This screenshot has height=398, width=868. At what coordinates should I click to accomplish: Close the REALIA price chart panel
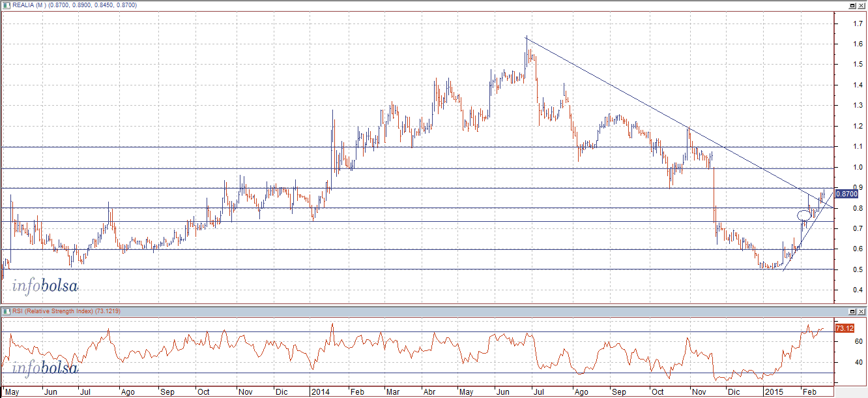(x=861, y=5)
